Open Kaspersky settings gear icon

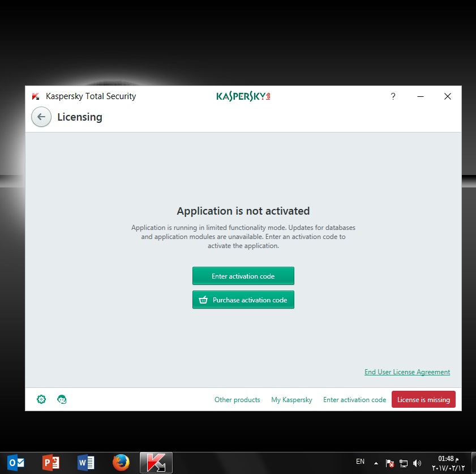click(x=41, y=399)
